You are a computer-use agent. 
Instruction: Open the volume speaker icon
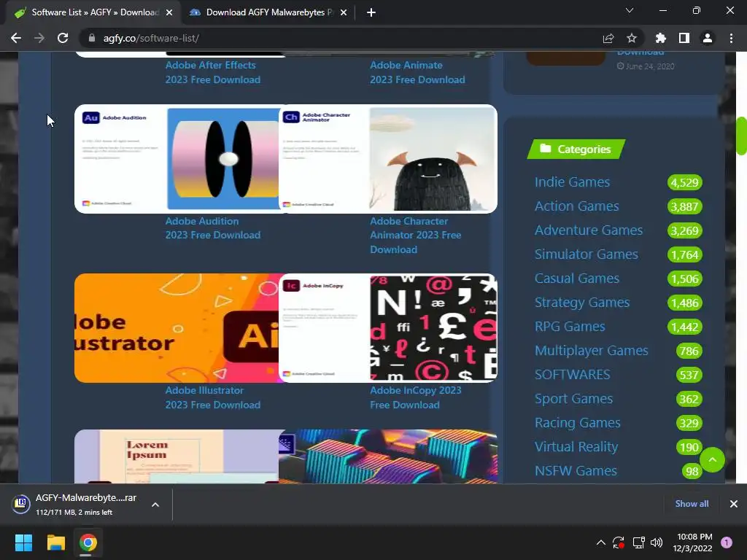[657, 542]
